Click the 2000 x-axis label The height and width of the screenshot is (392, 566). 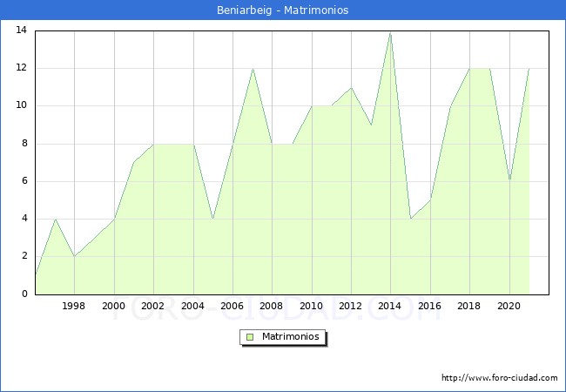point(113,306)
